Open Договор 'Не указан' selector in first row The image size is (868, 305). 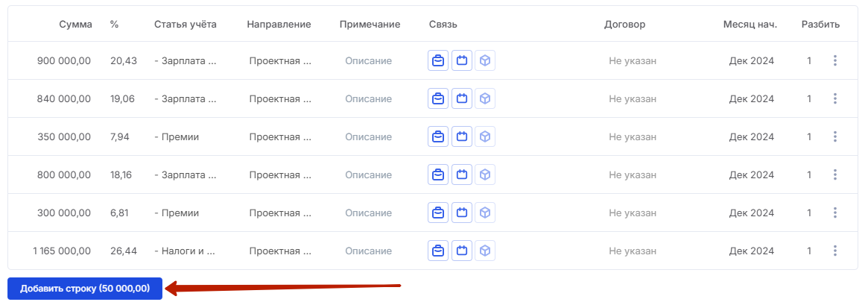[x=633, y=61]
